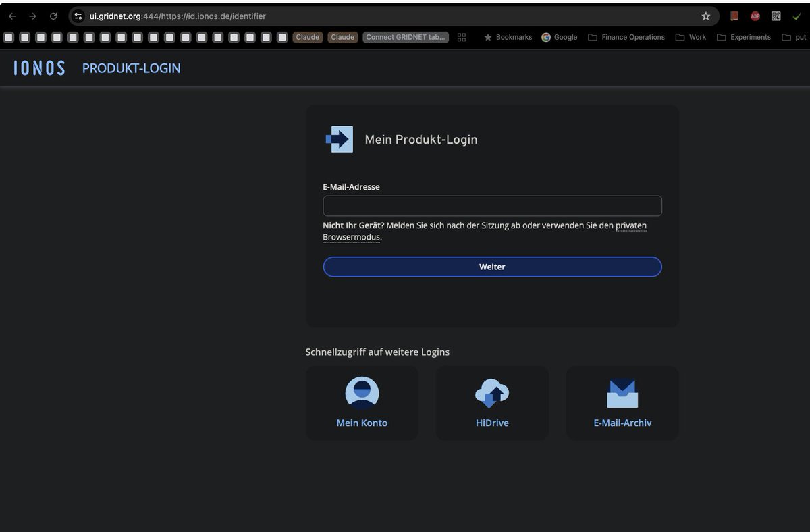Go back with the browser back arrow
The width and height of the screenshot is (810, 532).
12,16
